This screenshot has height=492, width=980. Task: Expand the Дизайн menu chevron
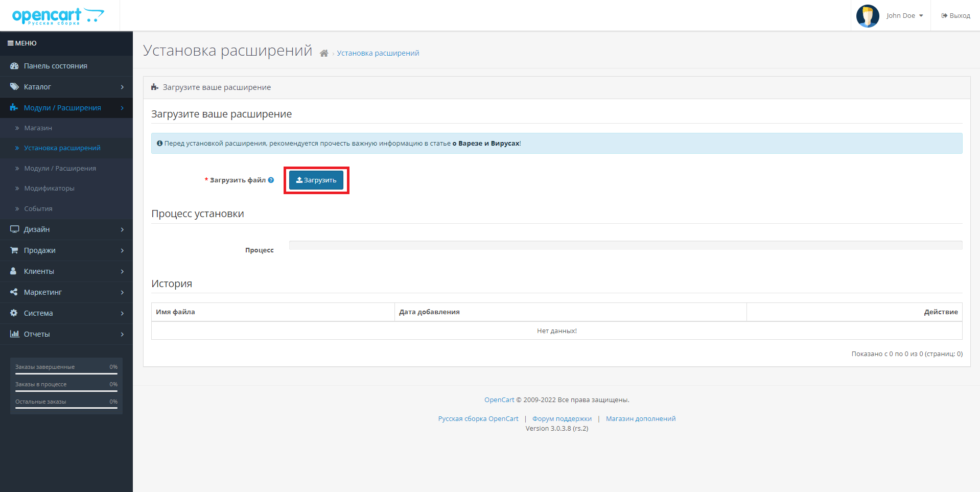pyautogui.click(x=122, y=229)
